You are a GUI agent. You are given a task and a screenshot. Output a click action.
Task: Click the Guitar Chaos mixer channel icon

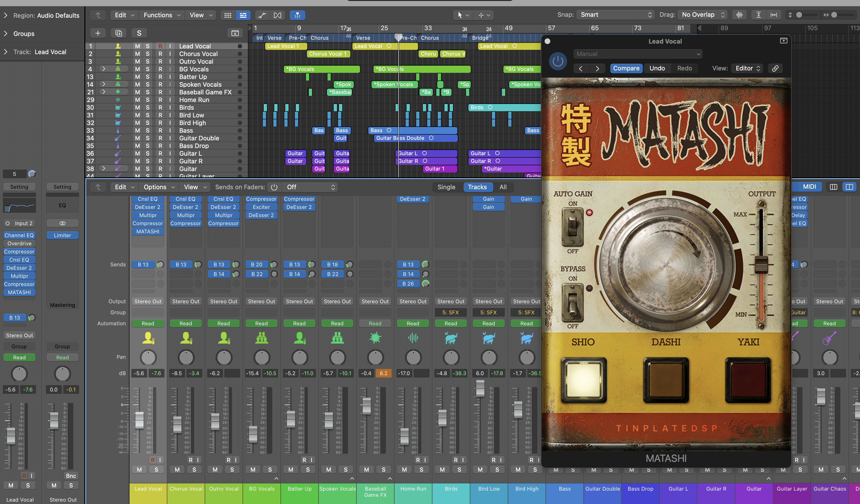click(829, 338)
